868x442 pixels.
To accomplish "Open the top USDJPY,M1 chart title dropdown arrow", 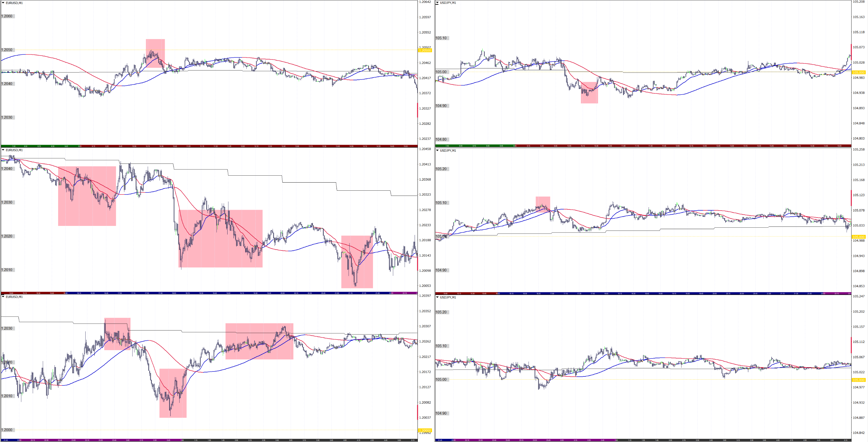I will point(437,3).
